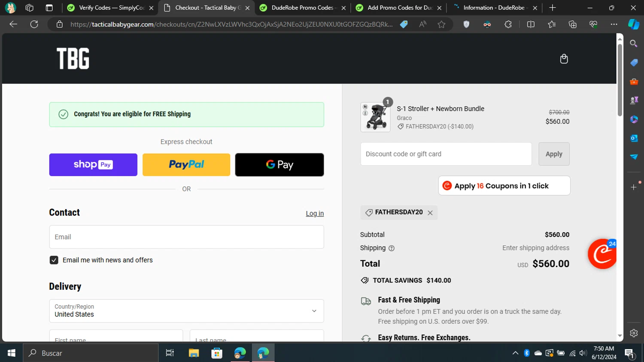The image size is (644, 362).
Task: Remove the FATHERSDAY20 discount code
Action: [430, 213]
